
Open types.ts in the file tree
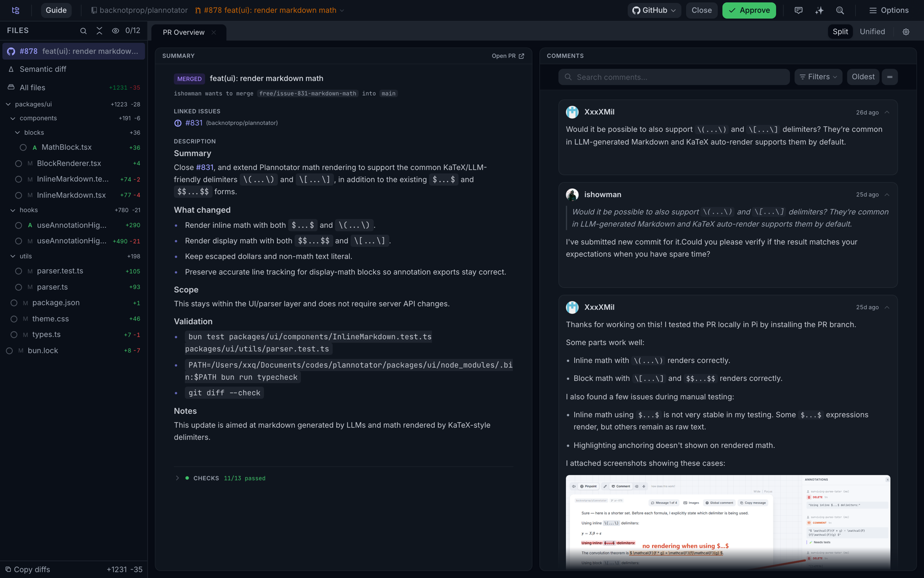(x=74, y=334)
